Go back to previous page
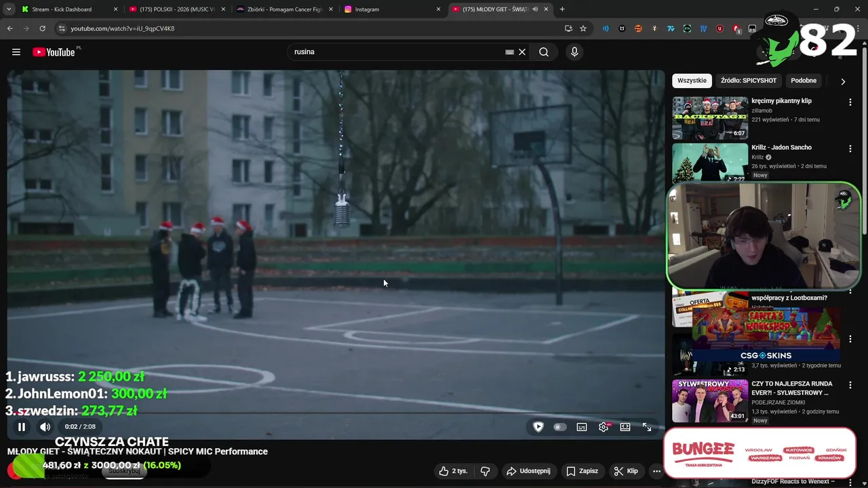 [x=9, y=28]
